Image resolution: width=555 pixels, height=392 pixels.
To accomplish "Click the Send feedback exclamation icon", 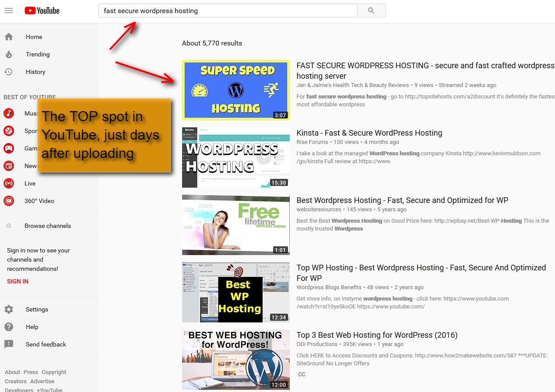I will [9, 344].
